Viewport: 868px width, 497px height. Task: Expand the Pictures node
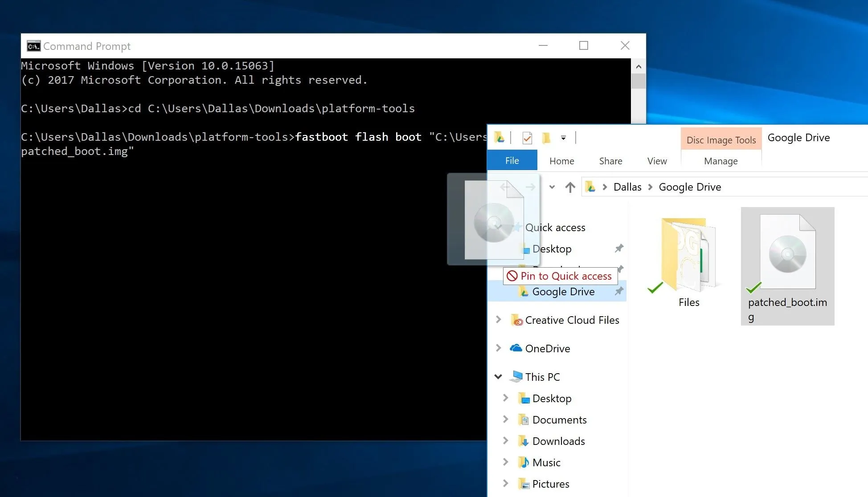pyautogui.click(x=505, y=483)
